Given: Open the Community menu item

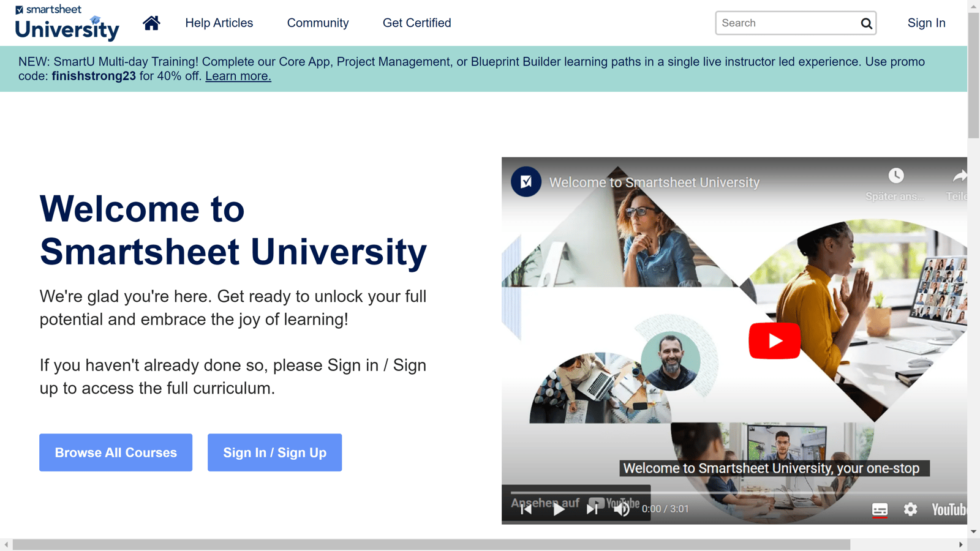Looking at the screenshot, I should 318,23.
